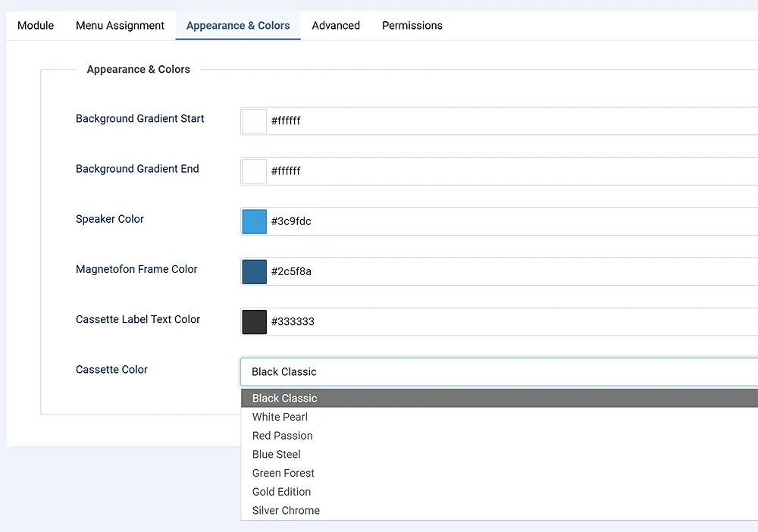Screen dimensions: 758x532
Task: Click the Background Gradient Start hex field
Action: pos(508,121)
